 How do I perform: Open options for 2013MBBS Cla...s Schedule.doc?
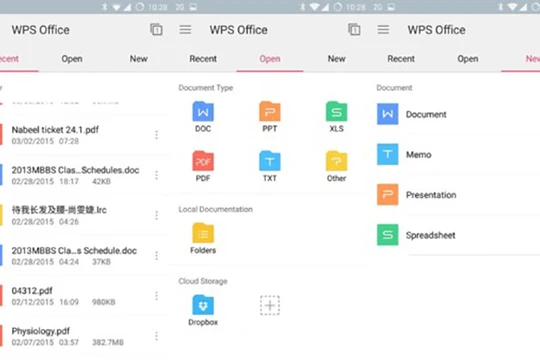pos(156,256)
